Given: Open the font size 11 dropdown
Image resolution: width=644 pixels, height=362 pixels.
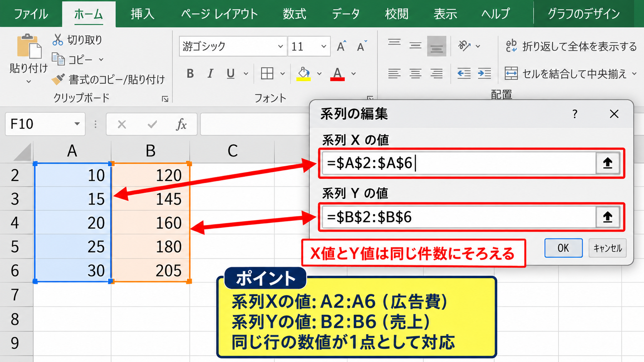Looking at the screenshot, I should [324, 47].
